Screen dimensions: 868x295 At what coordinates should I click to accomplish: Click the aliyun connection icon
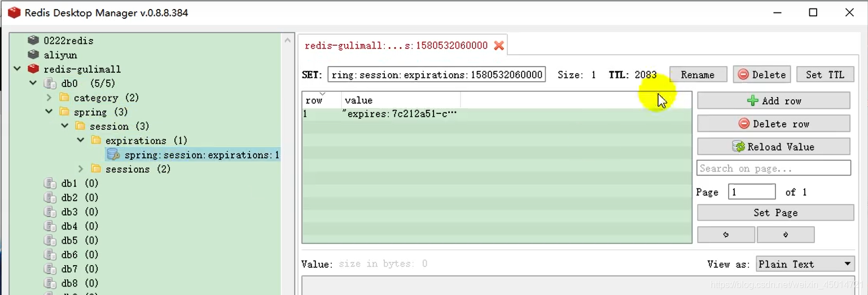click(33, 55)
